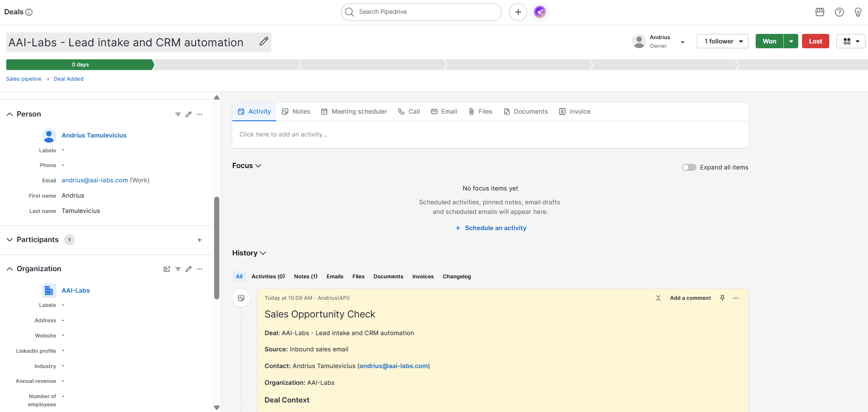The image size is (868, 412).
Task: Click the Deal Added pipeline stage bar
Action: pyautogui.click(x=80, y=64)
